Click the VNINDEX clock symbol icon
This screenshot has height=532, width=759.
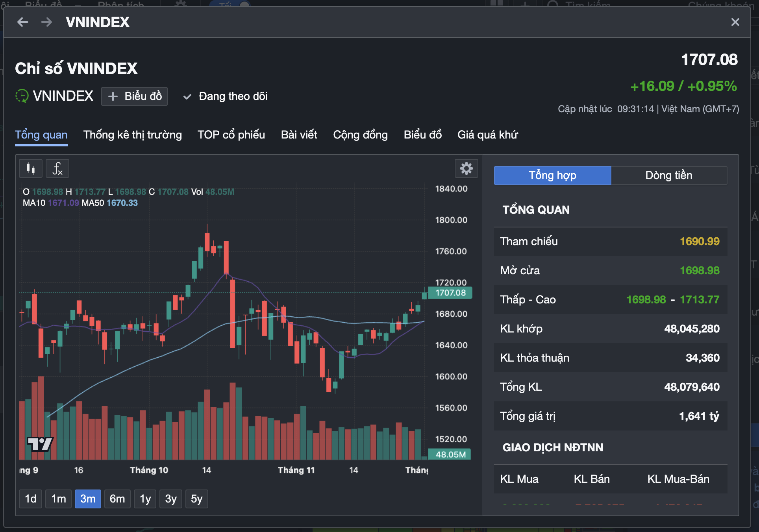click(23, 96)
